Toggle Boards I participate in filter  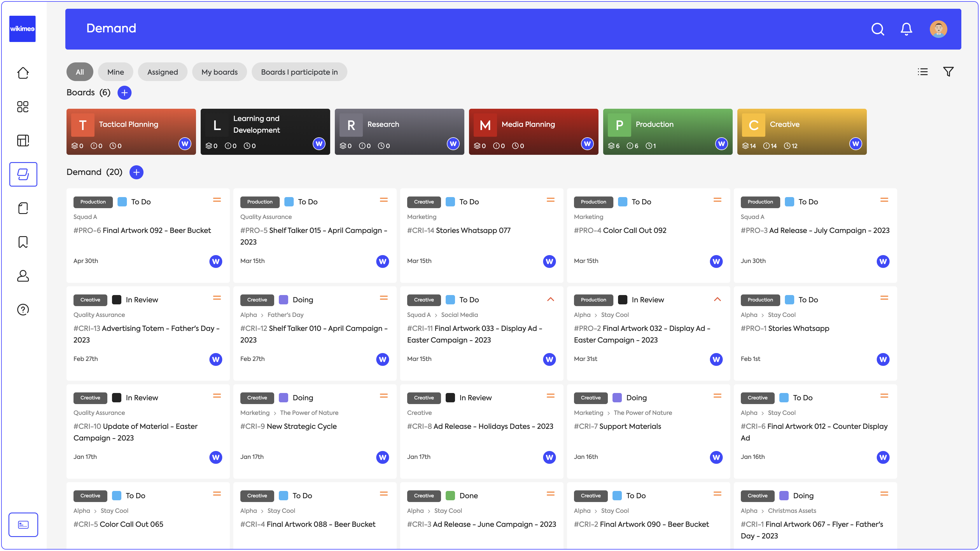tap(299, 72)
